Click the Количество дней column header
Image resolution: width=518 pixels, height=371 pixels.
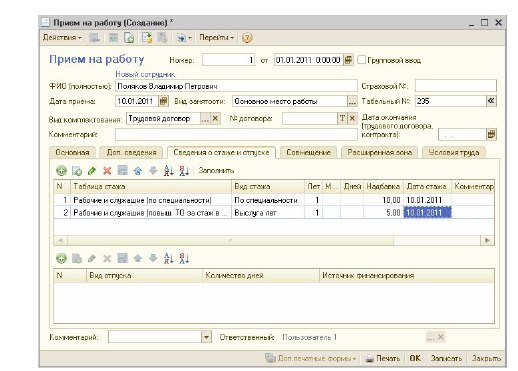[x=261, y=275]
